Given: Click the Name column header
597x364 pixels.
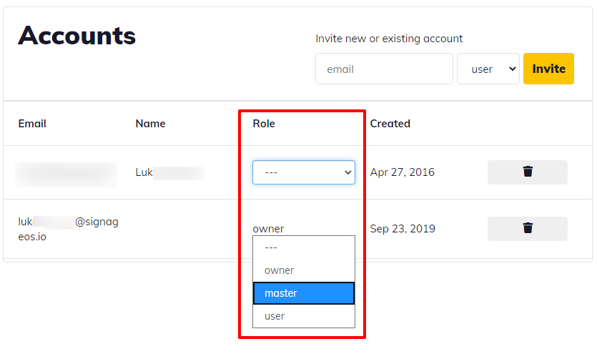Looking at the screenshot, I should (150, 124).
